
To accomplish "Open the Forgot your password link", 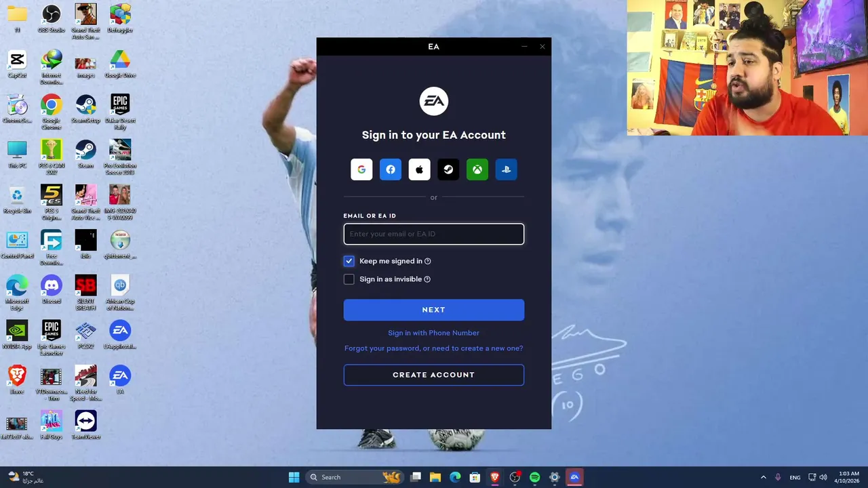I will pos(433,348).
